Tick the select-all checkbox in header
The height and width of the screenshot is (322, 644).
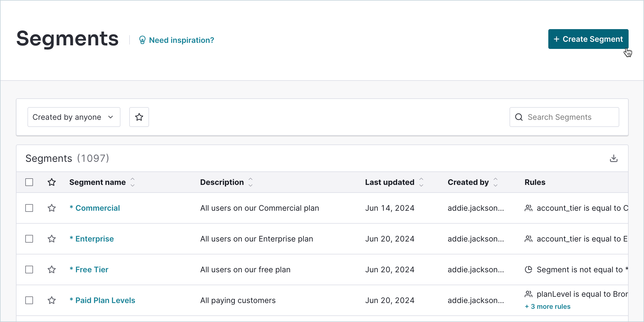coord(29,182)
